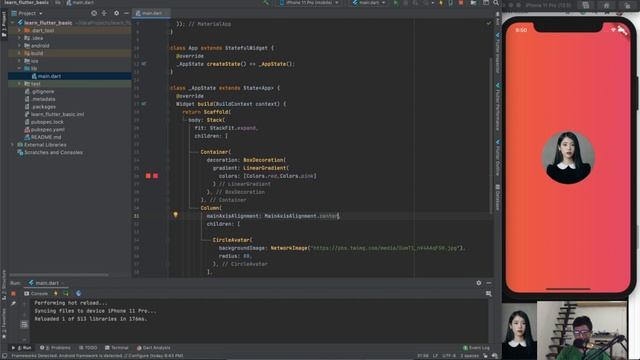The height and width of the screenshot is (360, 640).
Task: Stop the app with the red stop icon in top toolbar
Action: (461, 3)
